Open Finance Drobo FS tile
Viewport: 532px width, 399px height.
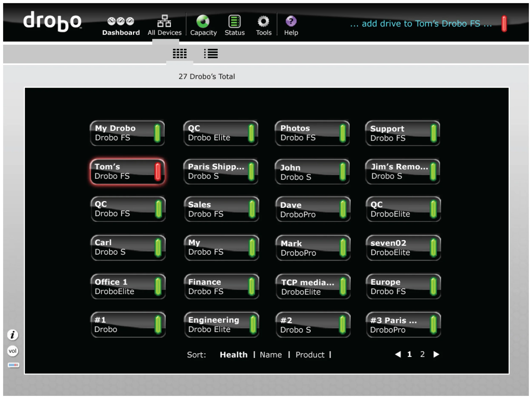[222, 286]
